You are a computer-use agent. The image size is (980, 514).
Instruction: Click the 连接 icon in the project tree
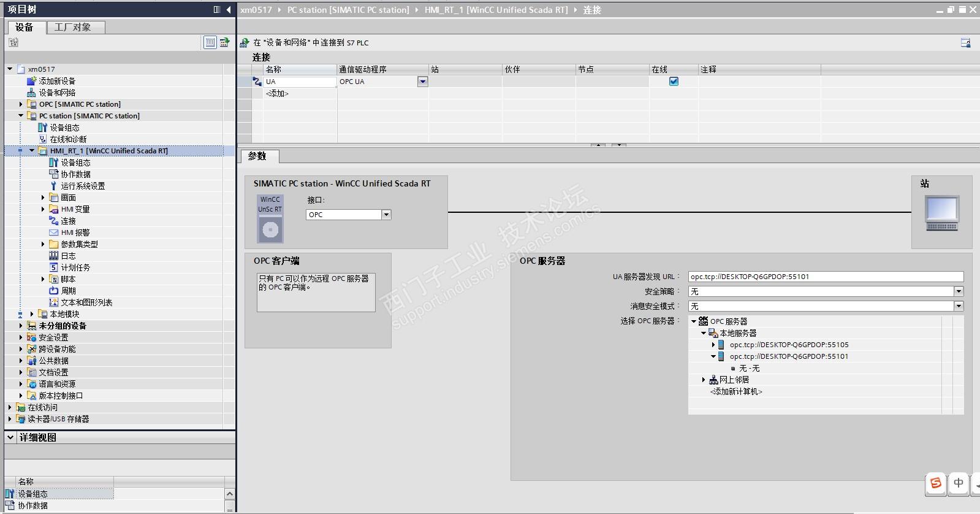pos(54,221)
